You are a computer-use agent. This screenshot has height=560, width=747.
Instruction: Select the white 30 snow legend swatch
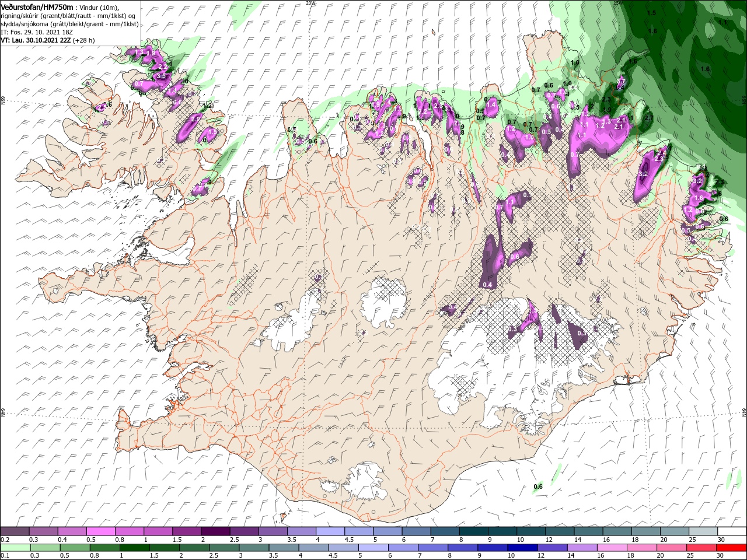tap(731, 531)
